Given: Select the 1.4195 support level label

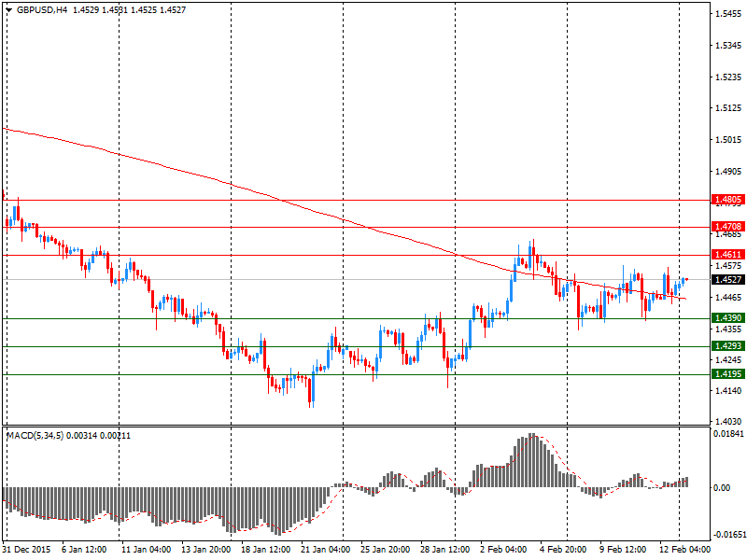Looking at the screenshot, I should pos(728,374).
